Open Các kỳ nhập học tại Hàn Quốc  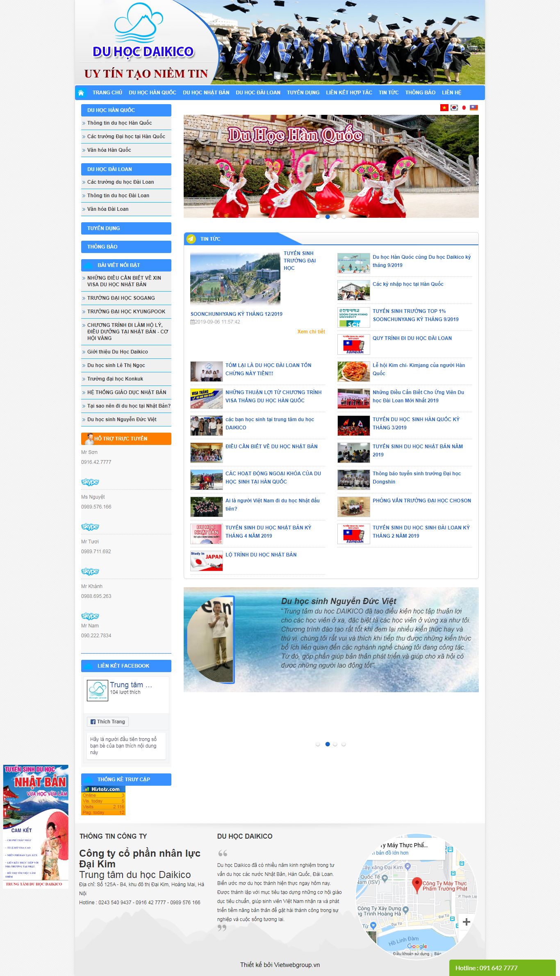tap(408, 284)
